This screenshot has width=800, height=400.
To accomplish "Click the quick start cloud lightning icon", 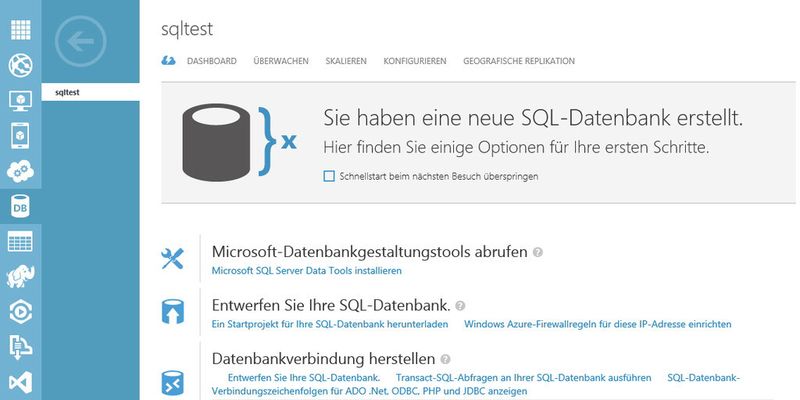I will pyautogui.click(x=168, y=61).
